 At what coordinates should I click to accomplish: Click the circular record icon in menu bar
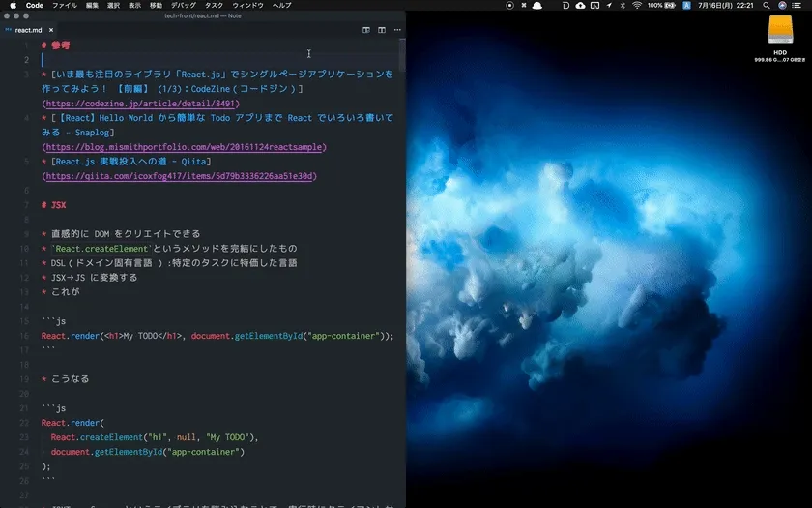click(x=510, y=5)
